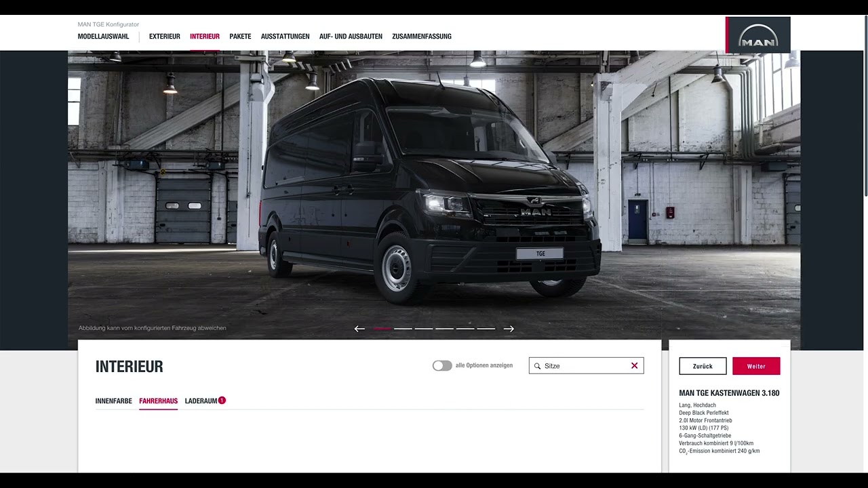
Task: Click the Abbildung disclaimer text
Action: pyautogui.click(x=153, y=328)
